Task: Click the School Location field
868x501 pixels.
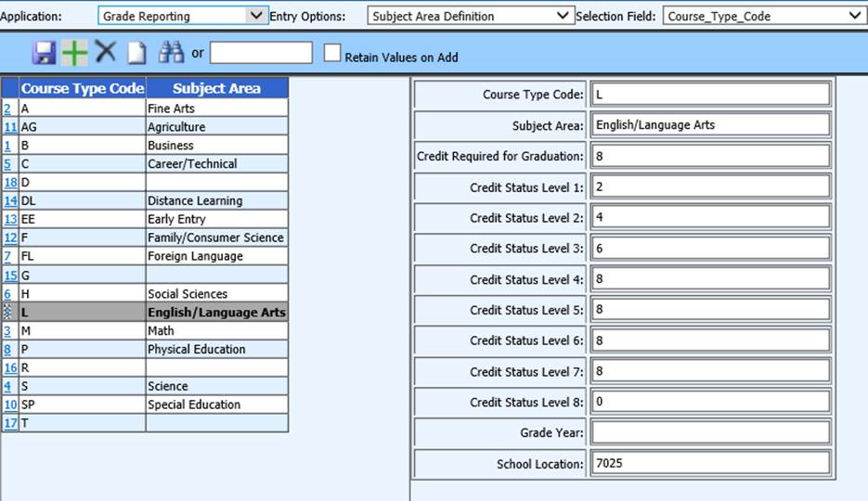Action: (710, 463)
